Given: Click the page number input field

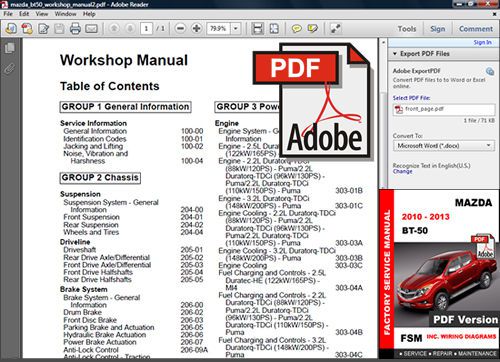Looking at the screenshot, I should (x=146, y=29).
